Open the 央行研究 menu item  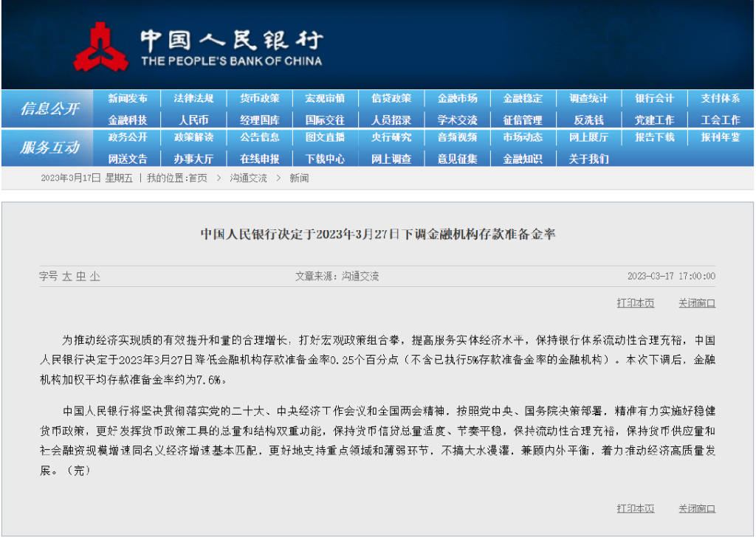(391, 137)
